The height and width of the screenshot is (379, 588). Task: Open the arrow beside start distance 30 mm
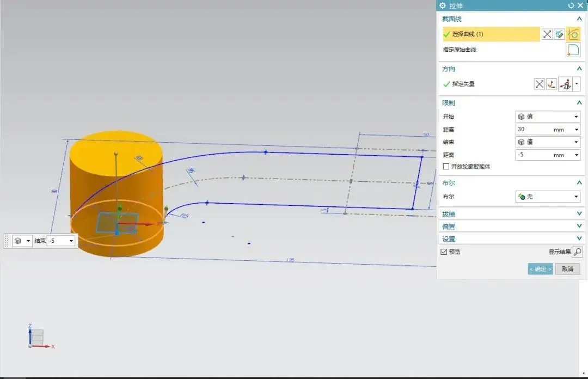coord(577,130)
